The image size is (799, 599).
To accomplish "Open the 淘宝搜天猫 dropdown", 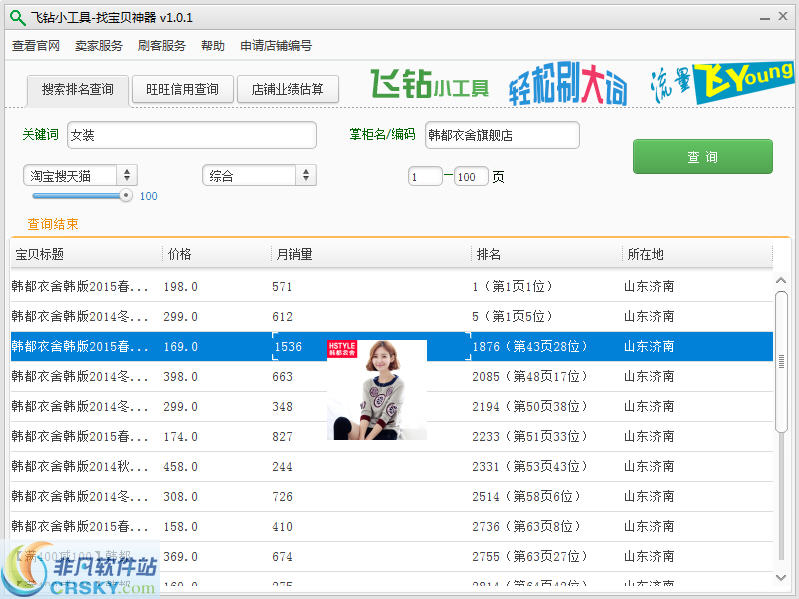I will coord(81,176).
